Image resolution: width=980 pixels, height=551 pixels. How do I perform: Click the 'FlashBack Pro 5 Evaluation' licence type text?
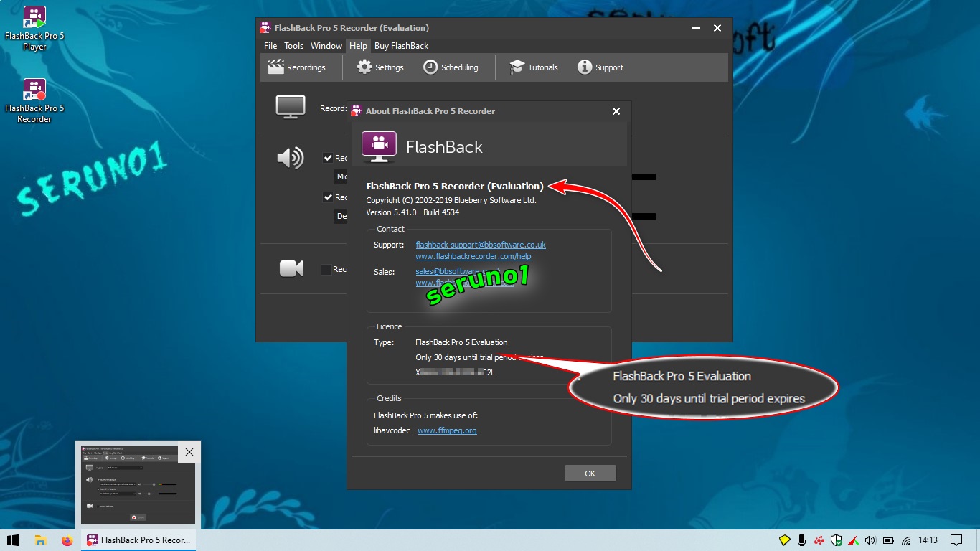461,342
